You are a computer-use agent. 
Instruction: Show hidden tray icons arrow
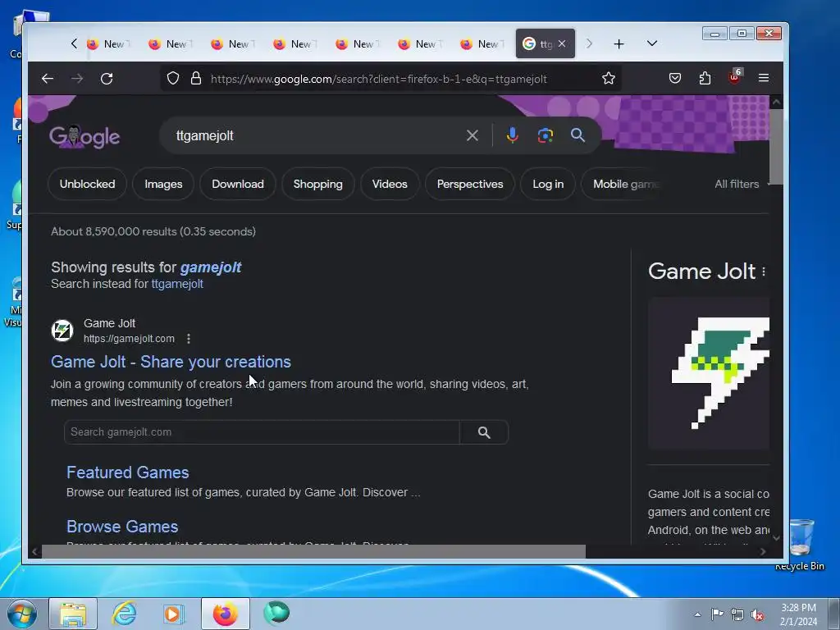pyautogui.click(x=697, y=614)
